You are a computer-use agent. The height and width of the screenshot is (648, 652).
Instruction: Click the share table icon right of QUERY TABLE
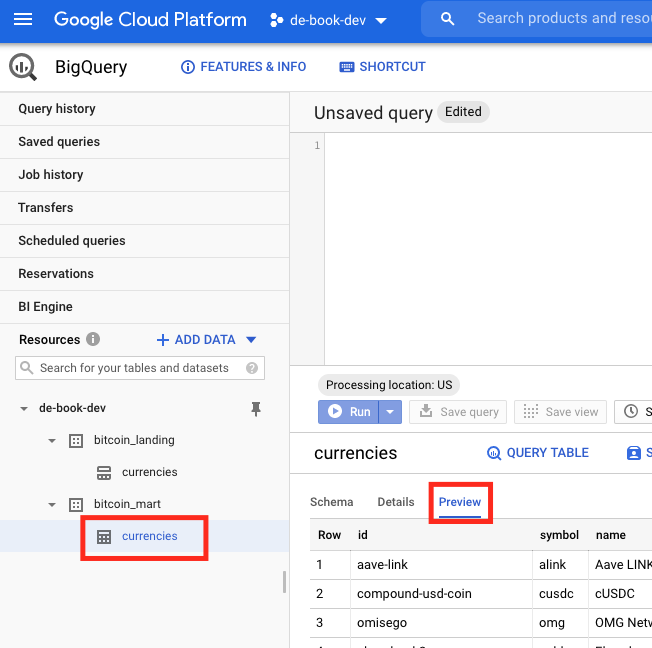pos(634,453)
